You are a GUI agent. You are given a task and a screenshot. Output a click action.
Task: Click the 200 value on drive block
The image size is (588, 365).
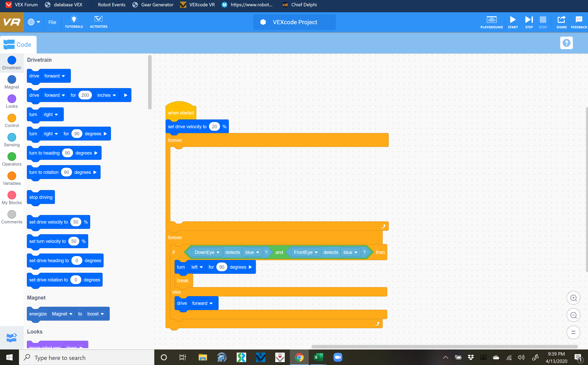pos(85,95)
